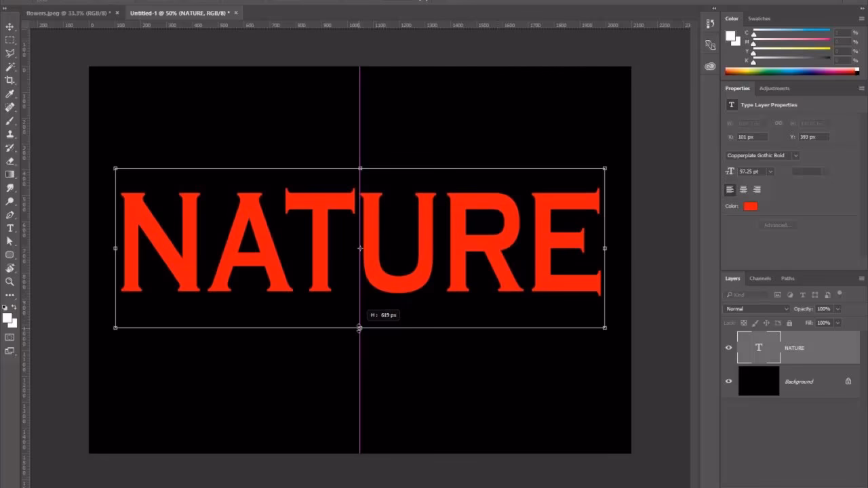The image size is (868, 488).
Task: Select the Horizontal Type tool
Action: pos(9,228)
